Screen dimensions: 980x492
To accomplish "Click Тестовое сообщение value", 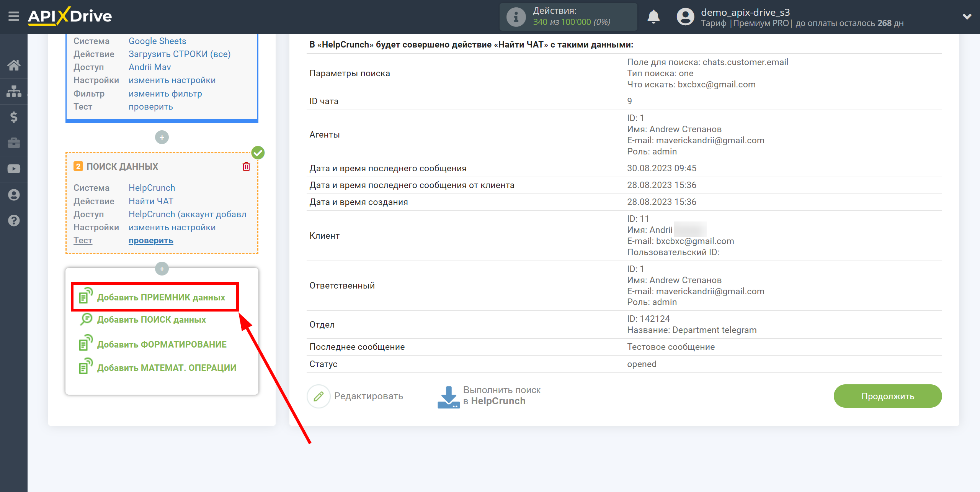I will click(671, 347).
